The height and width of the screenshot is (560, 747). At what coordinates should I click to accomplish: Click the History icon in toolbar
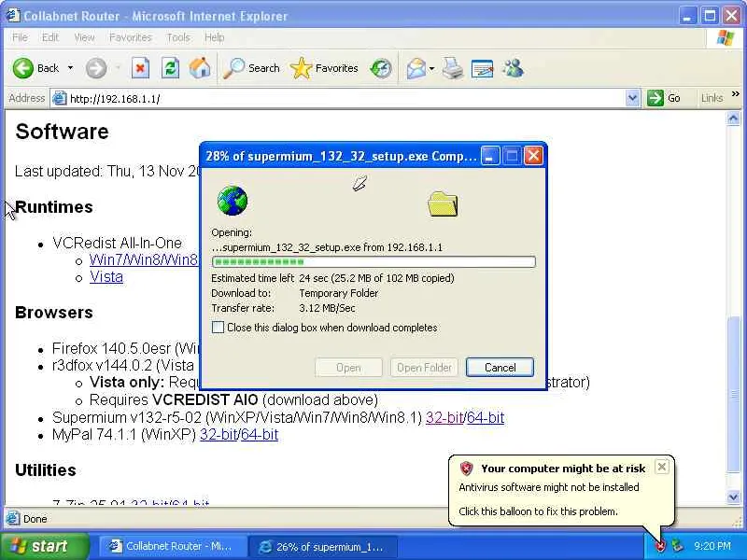(x=381, y=68)
